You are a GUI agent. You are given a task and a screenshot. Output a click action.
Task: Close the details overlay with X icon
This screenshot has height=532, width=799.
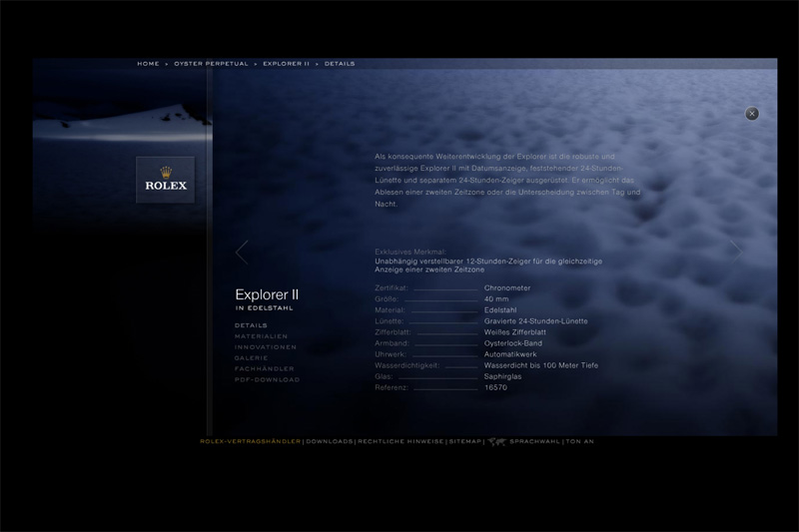752,114
